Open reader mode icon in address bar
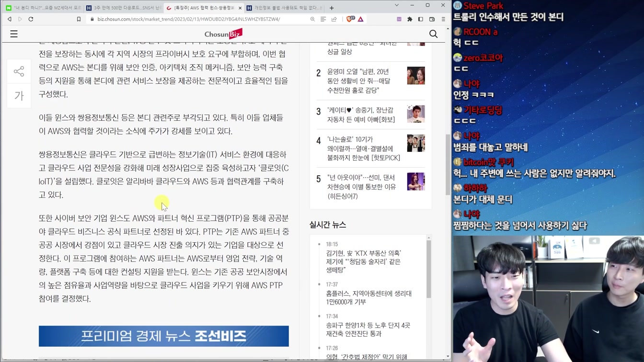 click(323, 19)
